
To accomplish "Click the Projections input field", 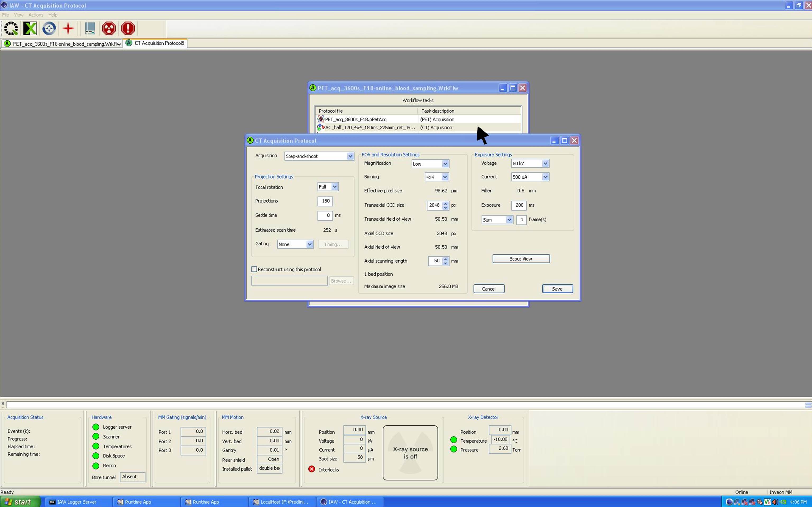I will (325, 201).
